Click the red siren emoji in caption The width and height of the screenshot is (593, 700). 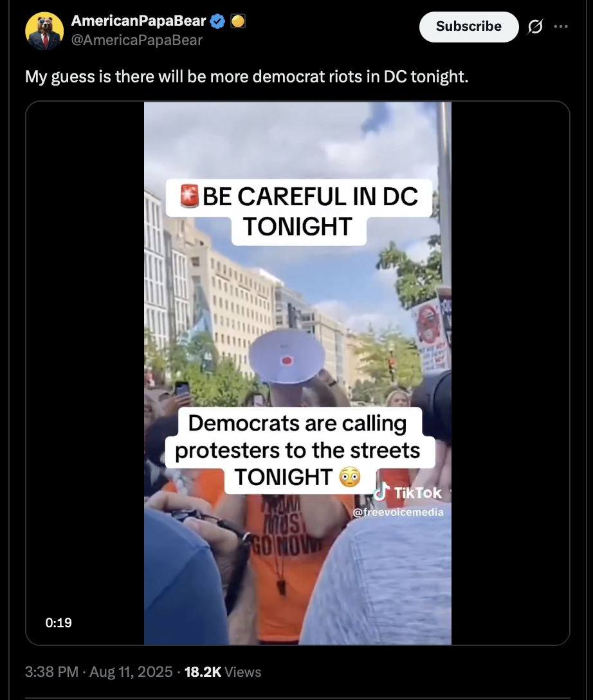[x=189, y=196]
